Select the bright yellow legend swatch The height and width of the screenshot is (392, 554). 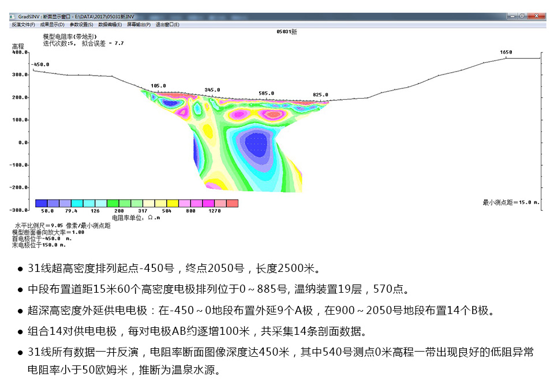pyautogui.click(x=172, y=203)
